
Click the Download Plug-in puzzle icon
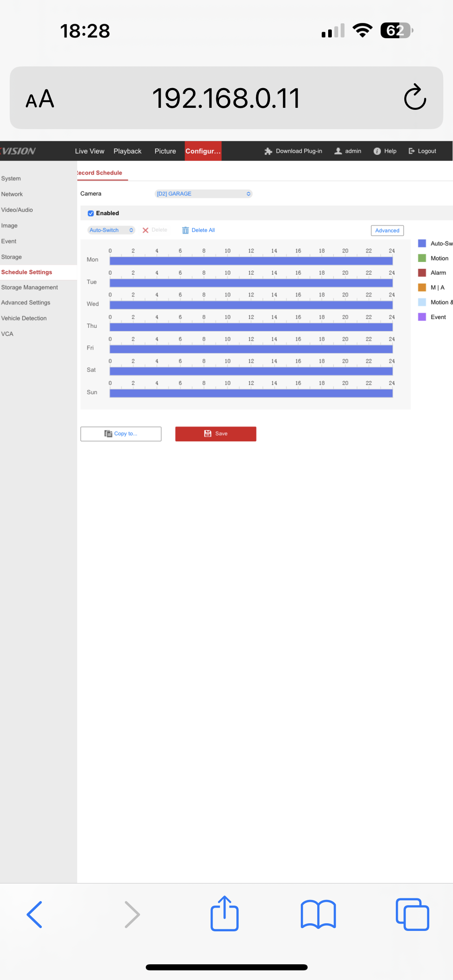coord(268,151)
